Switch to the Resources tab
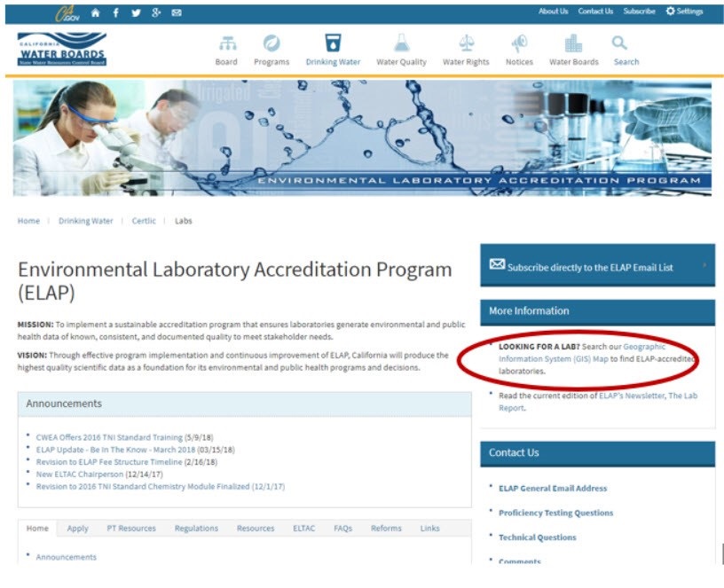Viewport: 724px width, 588px height. (x=256, y=528)
